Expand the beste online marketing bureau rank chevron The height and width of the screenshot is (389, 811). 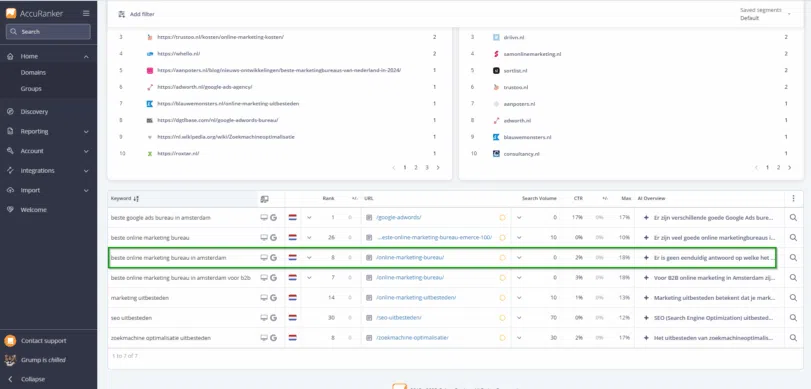click(309, 237)
